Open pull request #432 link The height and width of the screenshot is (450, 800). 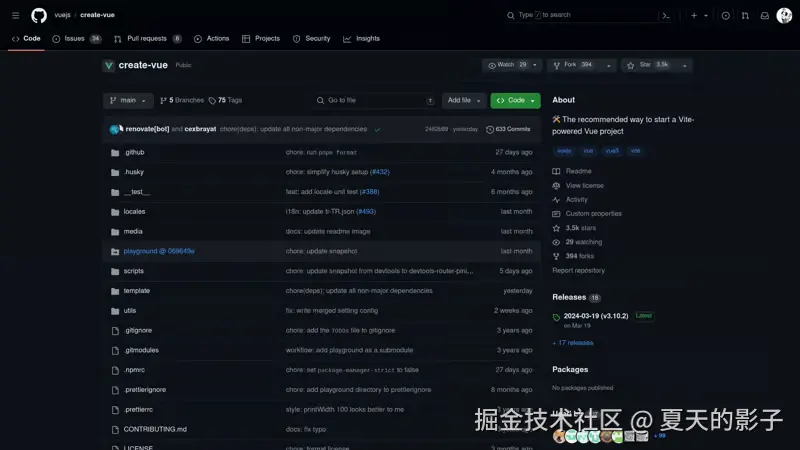coord(380,172)
